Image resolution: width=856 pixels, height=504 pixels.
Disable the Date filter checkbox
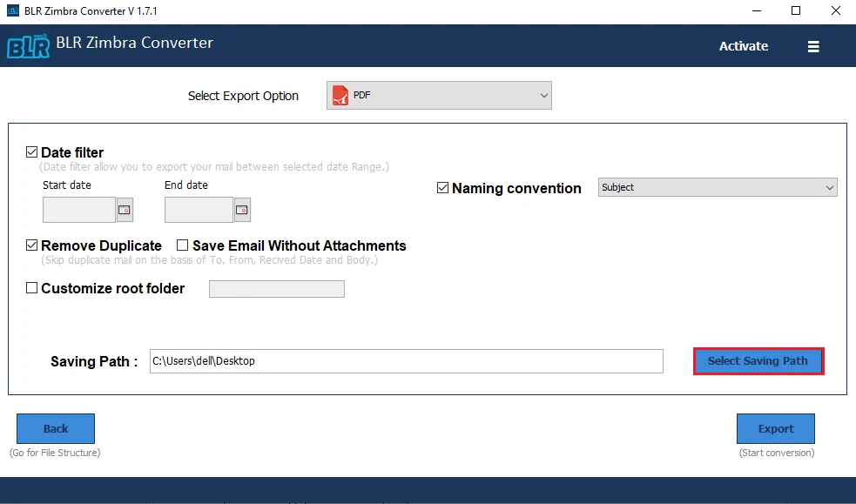[32, 152]
